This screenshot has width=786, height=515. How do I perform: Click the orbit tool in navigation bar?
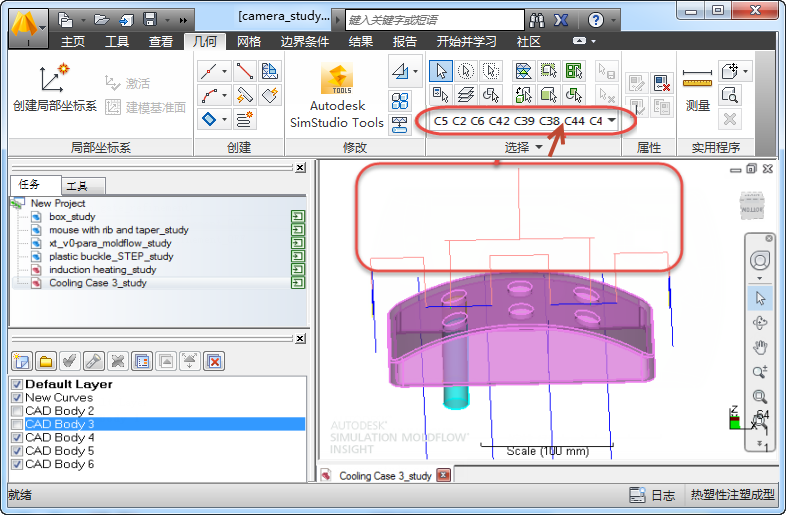(760, 323)
